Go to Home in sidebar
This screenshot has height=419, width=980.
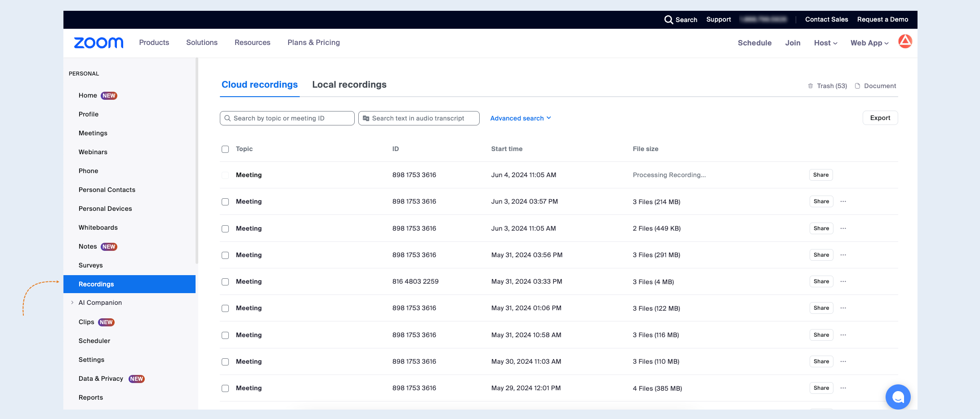coord(88,95)
